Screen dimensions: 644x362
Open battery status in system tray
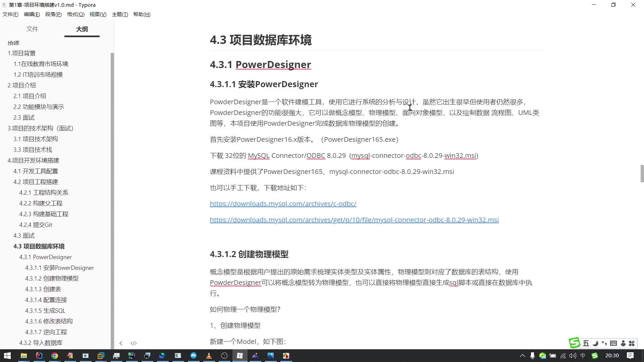553,356
